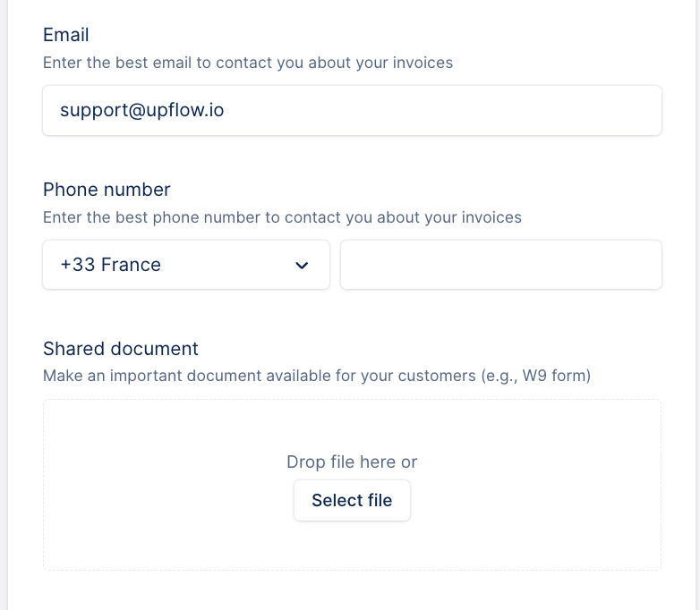Click the chevron arrow in country selector
The width and height of the screenshot is (700, 610).
302,266
